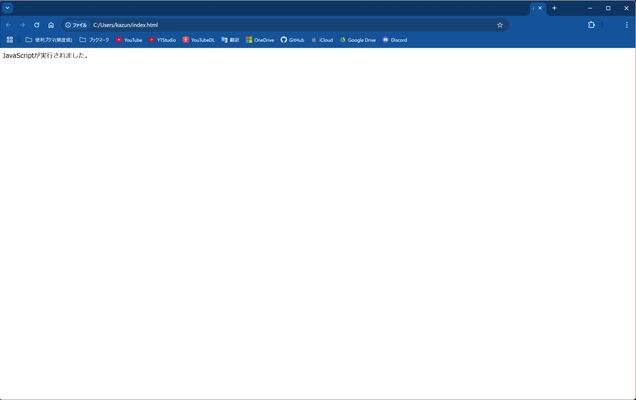Go forward to the next page
The width and height of the screenshot is (636, 400).
point(22,25)
